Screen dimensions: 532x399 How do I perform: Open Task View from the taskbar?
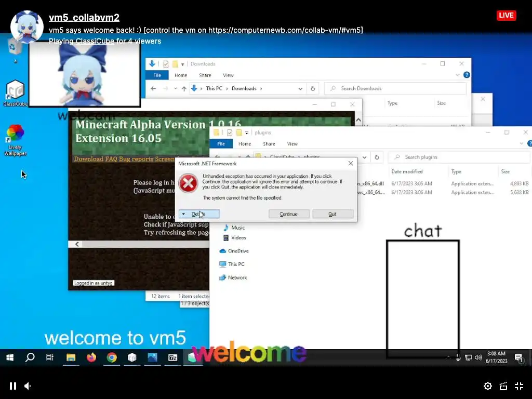point(50,357)
